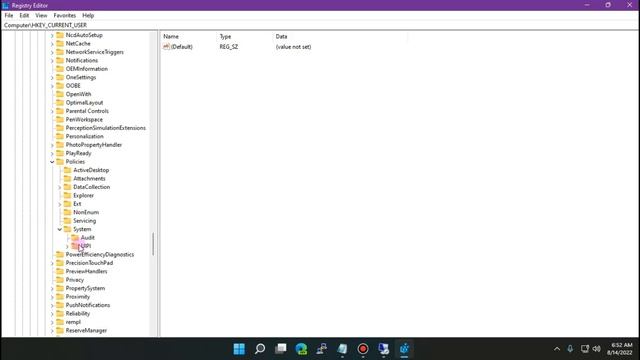Select the Personalization folder icon
This screenshot has width=640, height=360.
tap(60, 136)
